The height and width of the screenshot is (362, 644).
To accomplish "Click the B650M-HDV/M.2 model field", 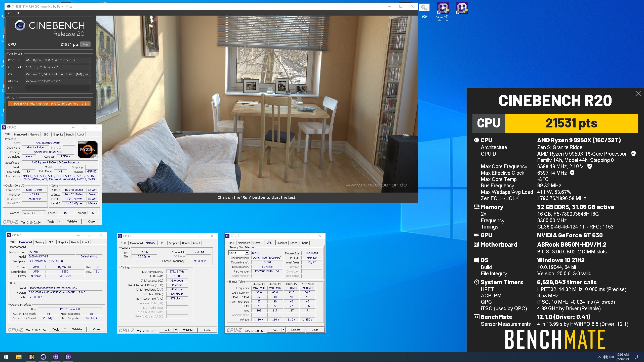I will click(x=51, y=256).
